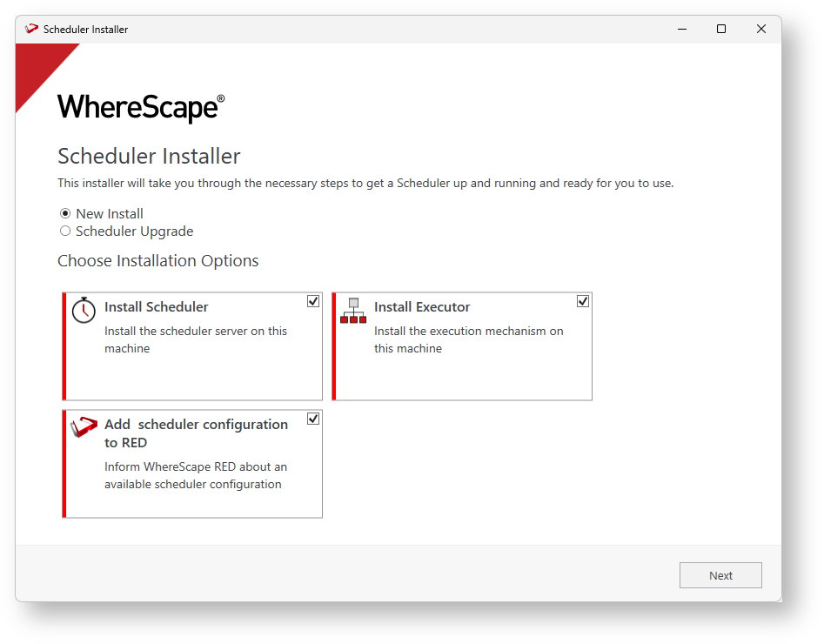Click the Install Executor option title

(422, 307)
